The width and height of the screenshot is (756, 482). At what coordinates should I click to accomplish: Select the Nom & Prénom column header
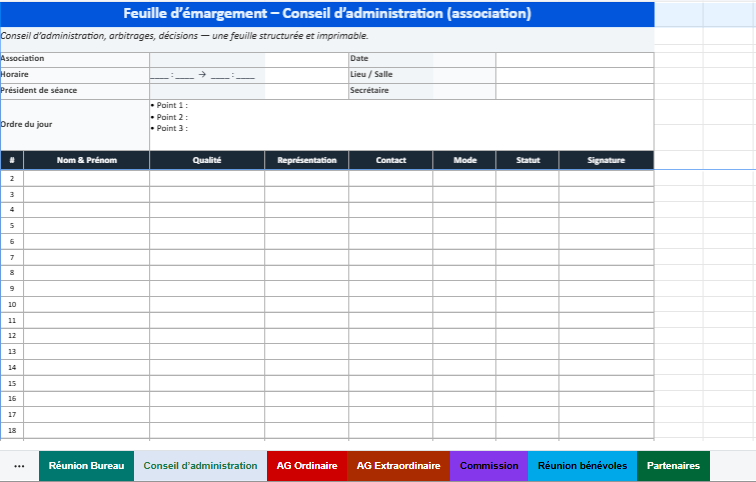pyautogui.click(x=86, y=160)
